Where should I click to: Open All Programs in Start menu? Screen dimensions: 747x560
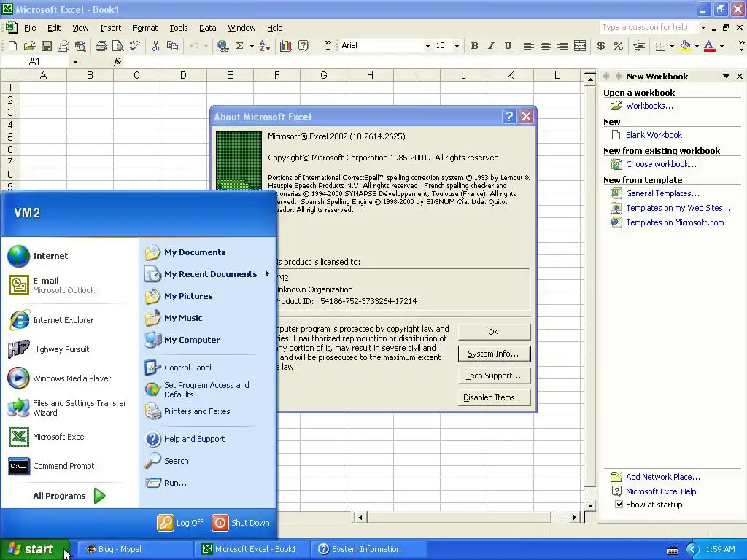tap(69, 496)
